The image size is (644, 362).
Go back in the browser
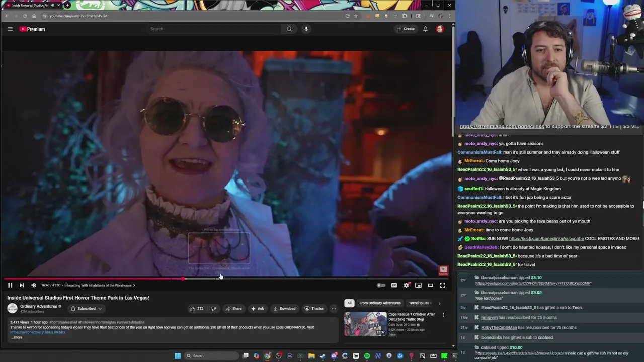click(6, 16)
